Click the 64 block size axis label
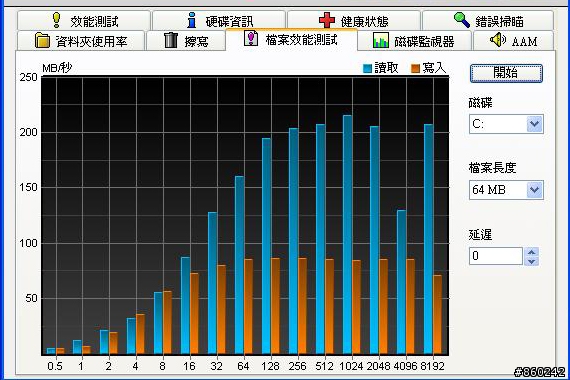570x380 pixels. [x=243, y=366]
